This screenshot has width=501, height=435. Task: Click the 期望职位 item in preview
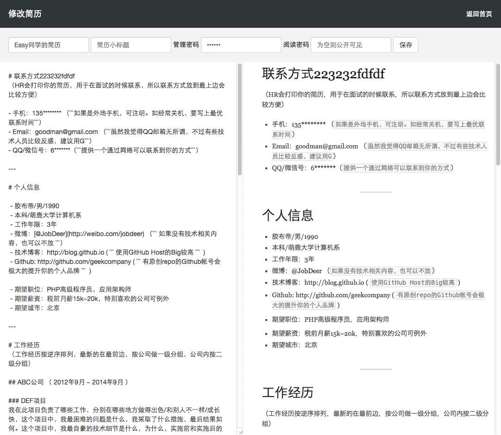(330, 319)
